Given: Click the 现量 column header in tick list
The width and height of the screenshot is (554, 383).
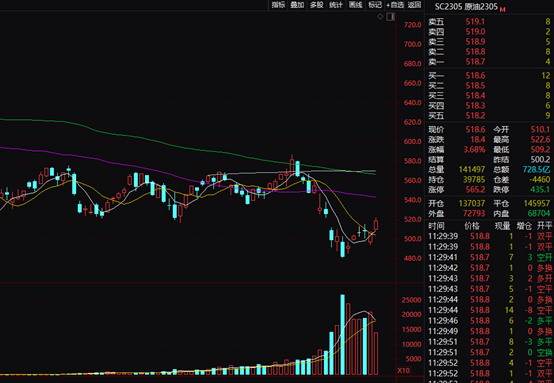Looking at the screenshot, I should 502,226.
